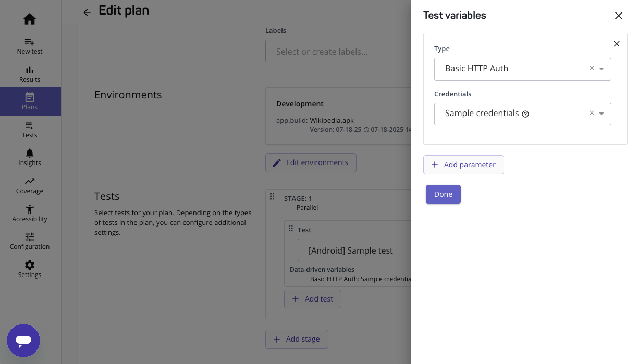Grab the drag handle of STAGE 1

[272, 197]
